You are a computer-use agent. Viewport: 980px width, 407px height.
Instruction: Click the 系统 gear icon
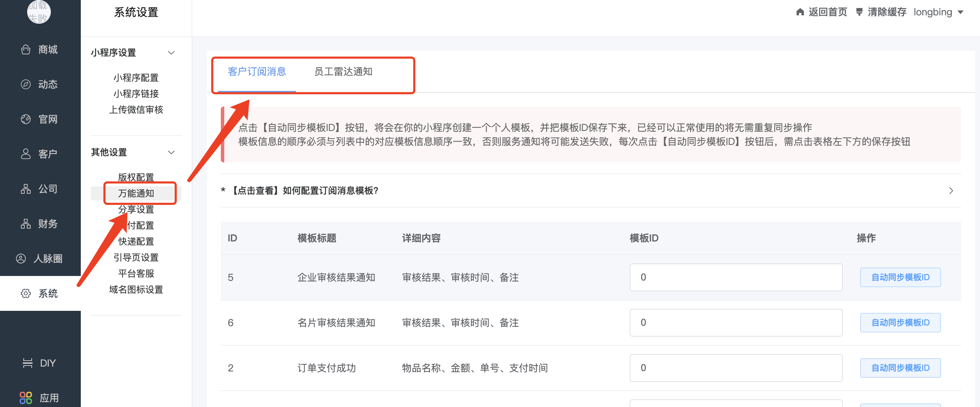click(25, 293)
